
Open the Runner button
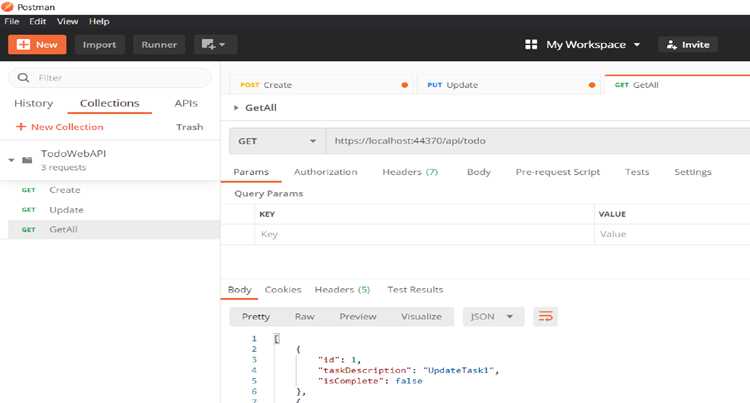click(159, 44)
